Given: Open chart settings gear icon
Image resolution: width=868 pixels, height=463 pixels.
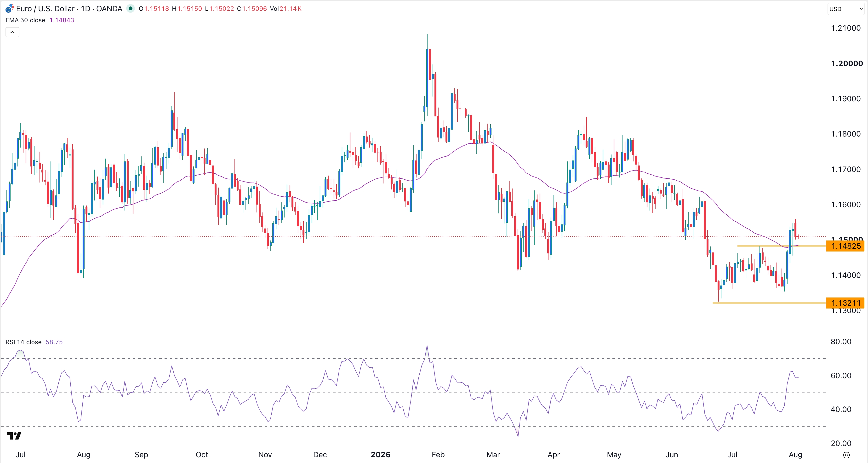Looking at the screenshot, I should (846, 455).
